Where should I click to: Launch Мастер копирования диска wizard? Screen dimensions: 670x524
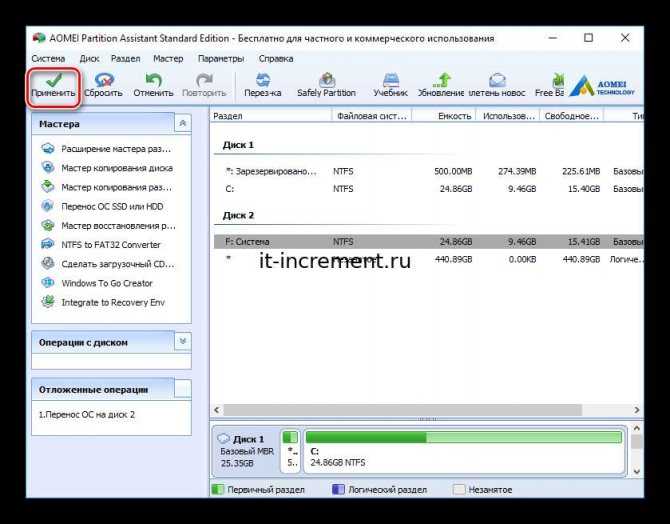[x=107, y=168]
